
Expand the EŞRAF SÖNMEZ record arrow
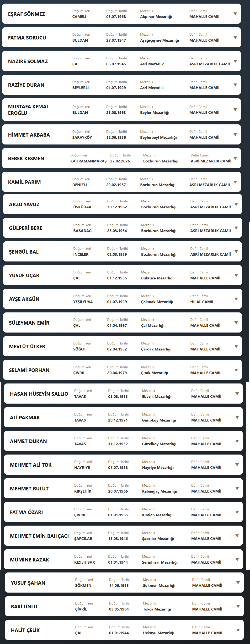tap(235, 14)
